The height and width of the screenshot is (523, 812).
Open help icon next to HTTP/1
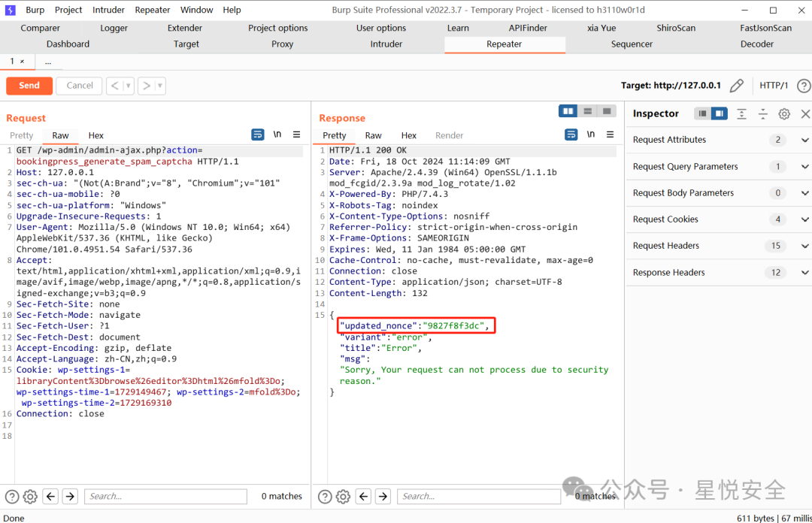pyautogui.click(x=803, y=86)
